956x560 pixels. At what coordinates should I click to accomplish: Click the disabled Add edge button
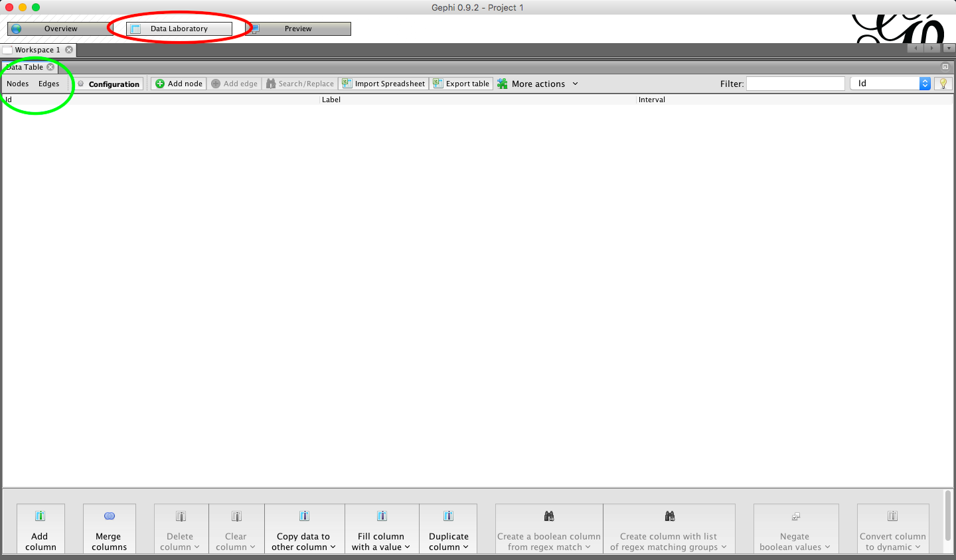[234, 84]
